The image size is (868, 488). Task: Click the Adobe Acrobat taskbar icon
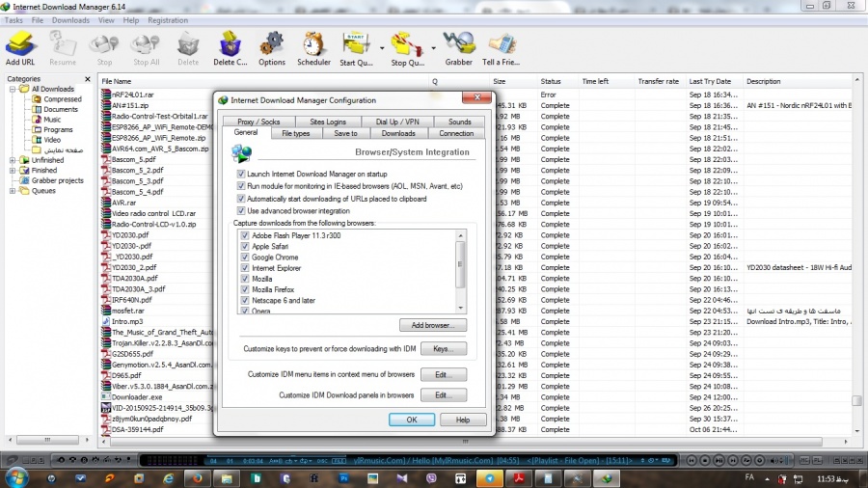pyautogui.click(x=519, y=478)
